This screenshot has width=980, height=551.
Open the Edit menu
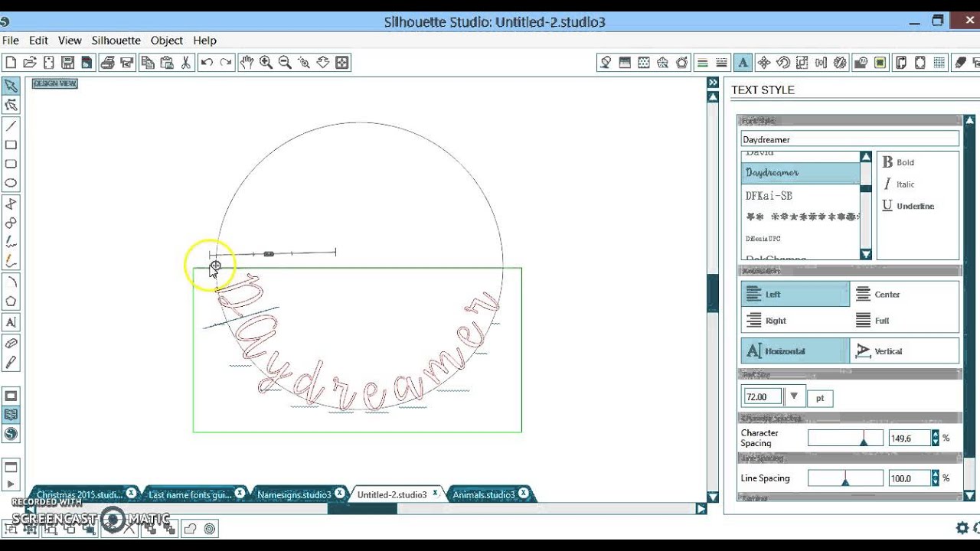pyautogui.click(x=38, y=41)
